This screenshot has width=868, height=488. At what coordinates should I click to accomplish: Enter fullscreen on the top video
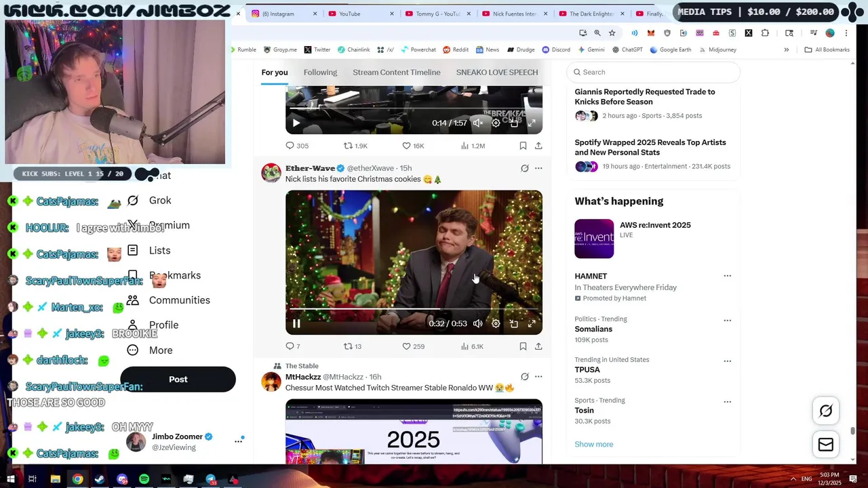(532, 123)
